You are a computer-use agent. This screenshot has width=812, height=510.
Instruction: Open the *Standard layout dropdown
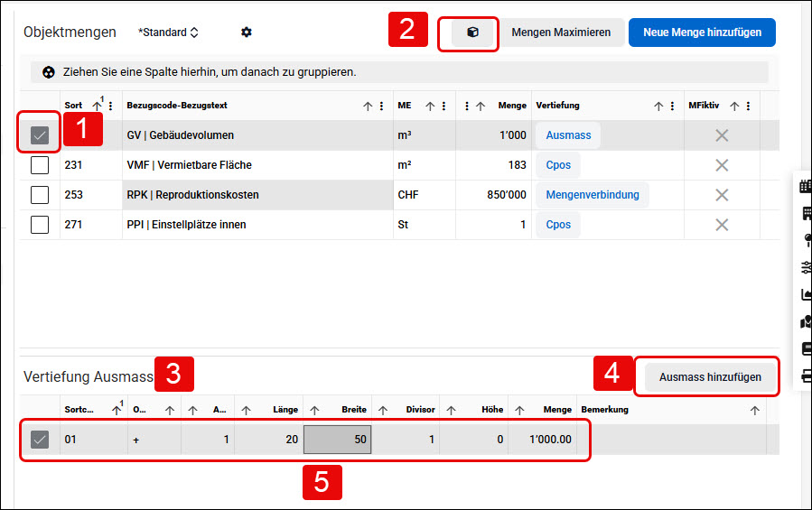(x=168, y=32)
